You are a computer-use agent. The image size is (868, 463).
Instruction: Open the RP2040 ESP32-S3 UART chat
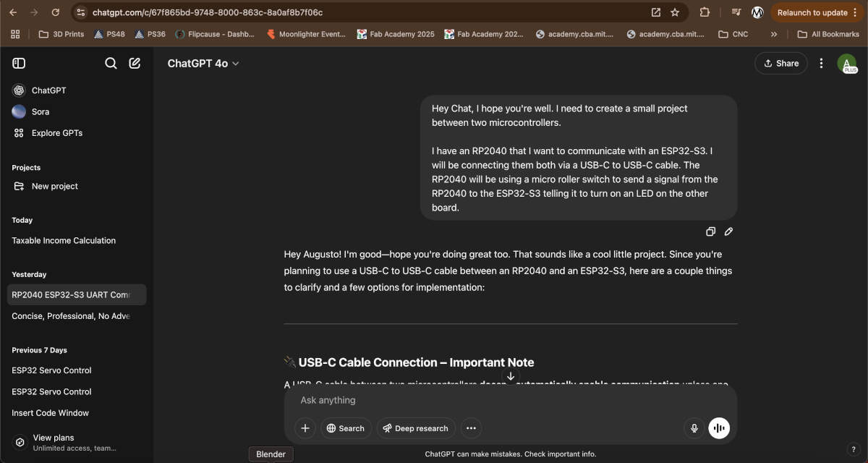76,294
